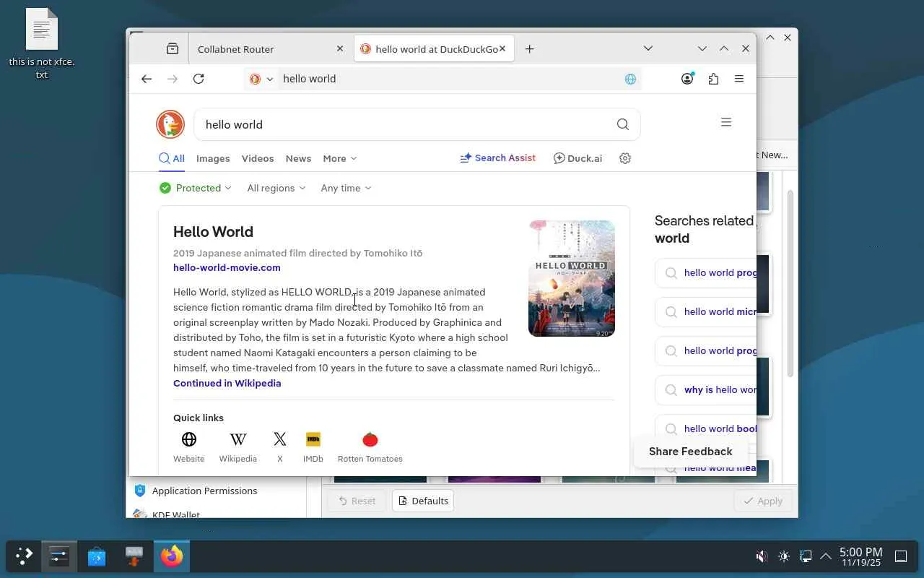Click the Firefox icon in the taskbar
The height and width of the screenshot is (578, 924).
click(x=172, y=556)
